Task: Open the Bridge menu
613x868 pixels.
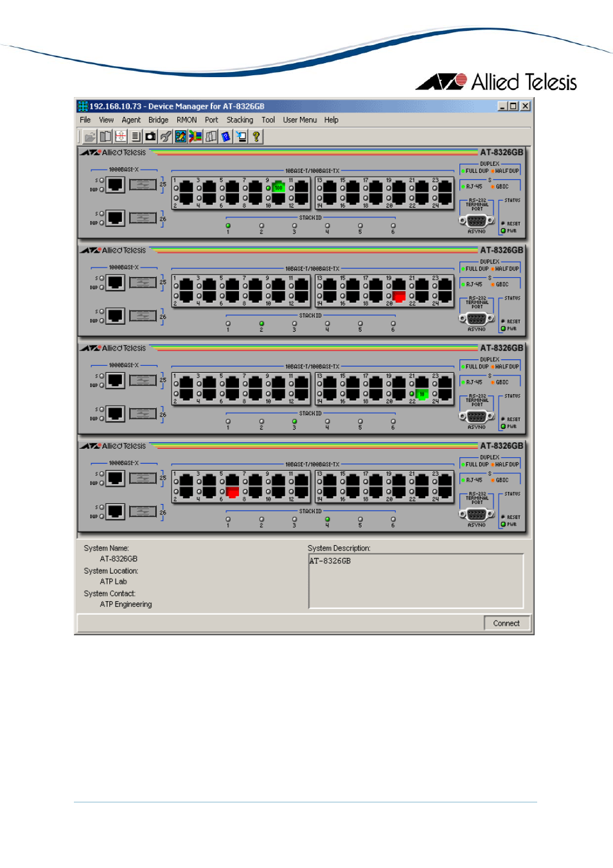Action: 158,120
